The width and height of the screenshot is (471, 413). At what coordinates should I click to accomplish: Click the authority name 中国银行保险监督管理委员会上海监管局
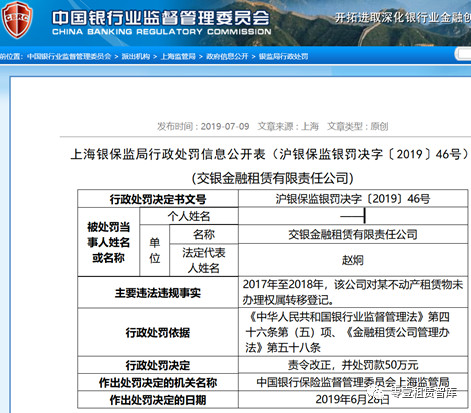click(x=353, y=382)
